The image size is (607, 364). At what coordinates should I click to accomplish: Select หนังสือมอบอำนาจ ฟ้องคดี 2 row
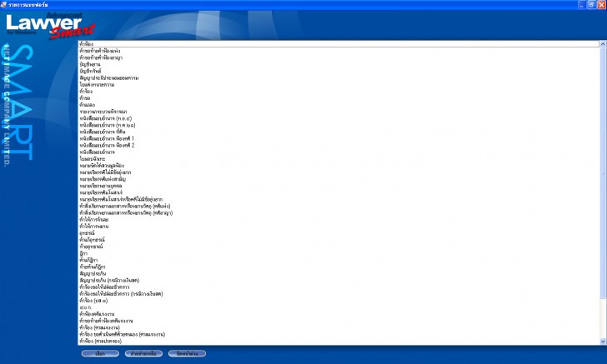click(x=339, y=145)
